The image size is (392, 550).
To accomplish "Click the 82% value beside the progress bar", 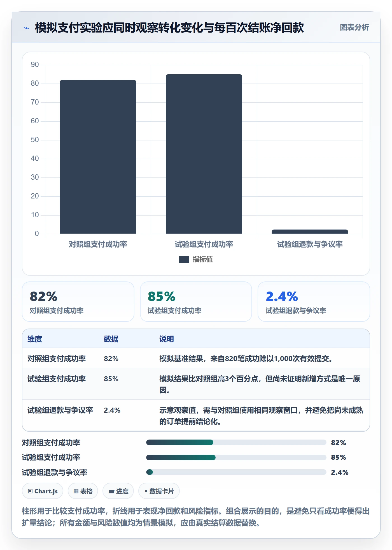I will (339, 443).
